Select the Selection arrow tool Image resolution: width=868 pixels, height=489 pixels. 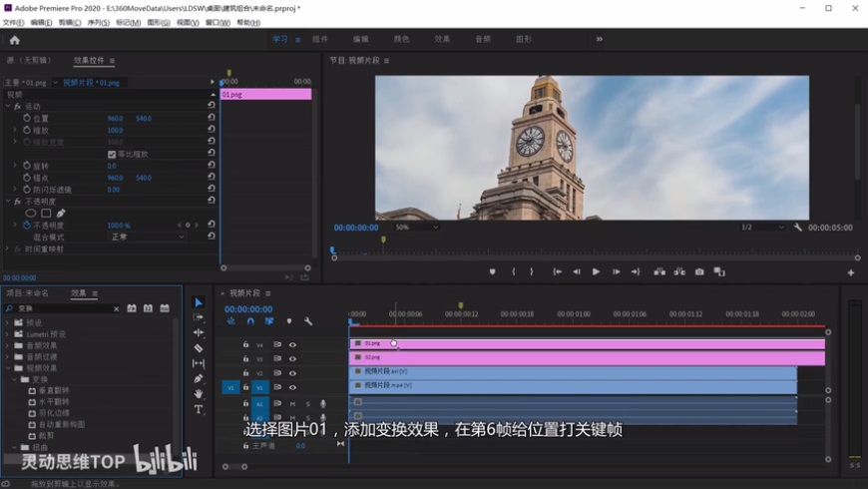(199, 302)
